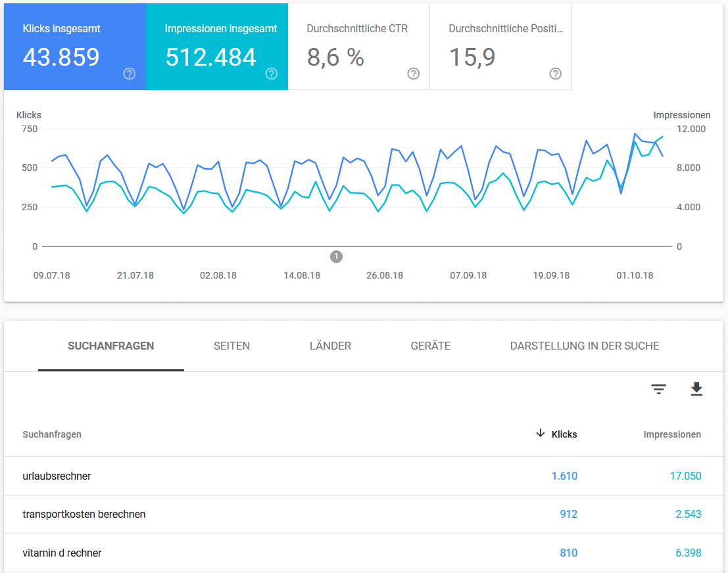Screen dimensions: 728x573
Task: Sort table by Impressionen column header
Action: tap(671, 434)
